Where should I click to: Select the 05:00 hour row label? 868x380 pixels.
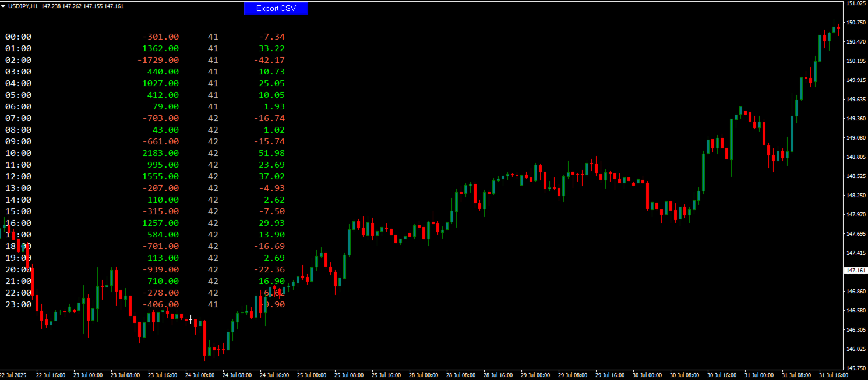point(18,95)
